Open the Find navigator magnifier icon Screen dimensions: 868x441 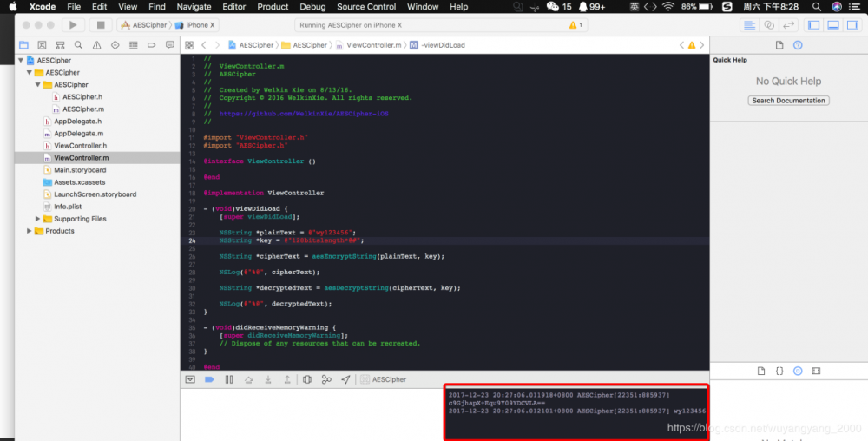(x=79, y=45)
